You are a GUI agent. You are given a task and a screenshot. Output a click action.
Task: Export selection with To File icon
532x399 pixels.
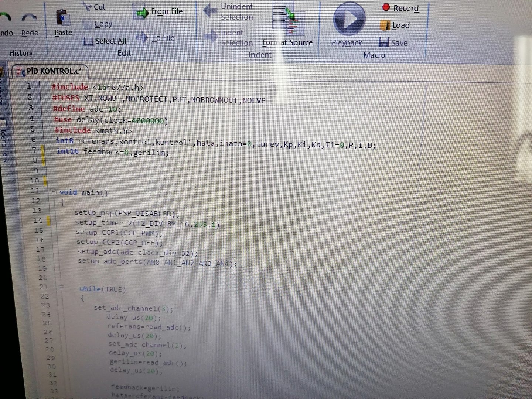point(143,38)
